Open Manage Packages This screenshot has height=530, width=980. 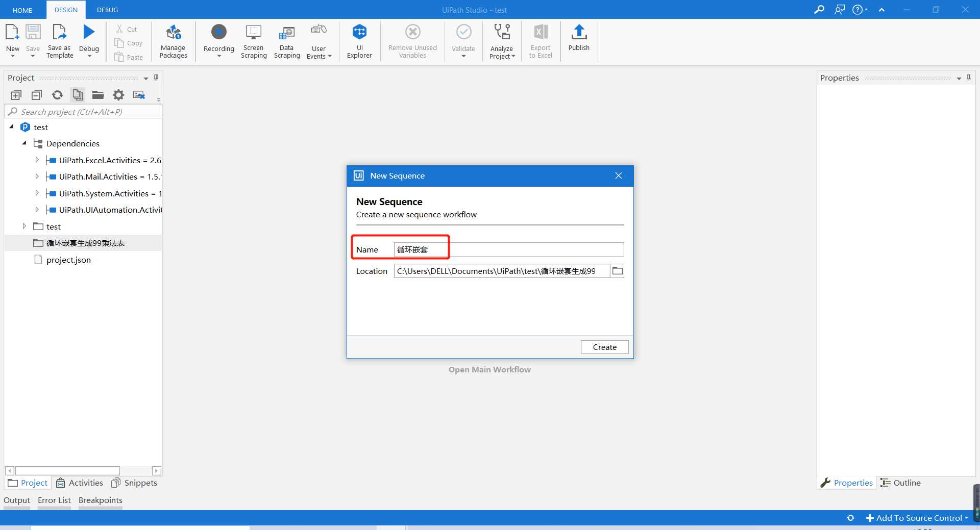[x=173, y=42]
